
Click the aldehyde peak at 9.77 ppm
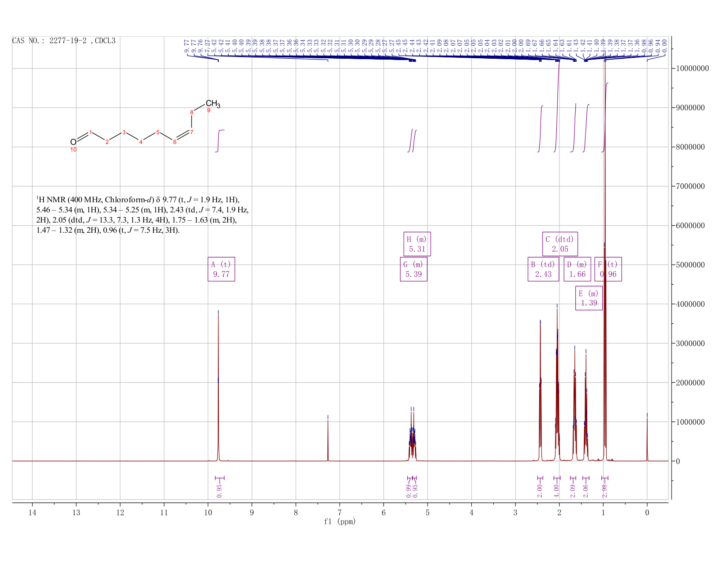click(218, 389)
